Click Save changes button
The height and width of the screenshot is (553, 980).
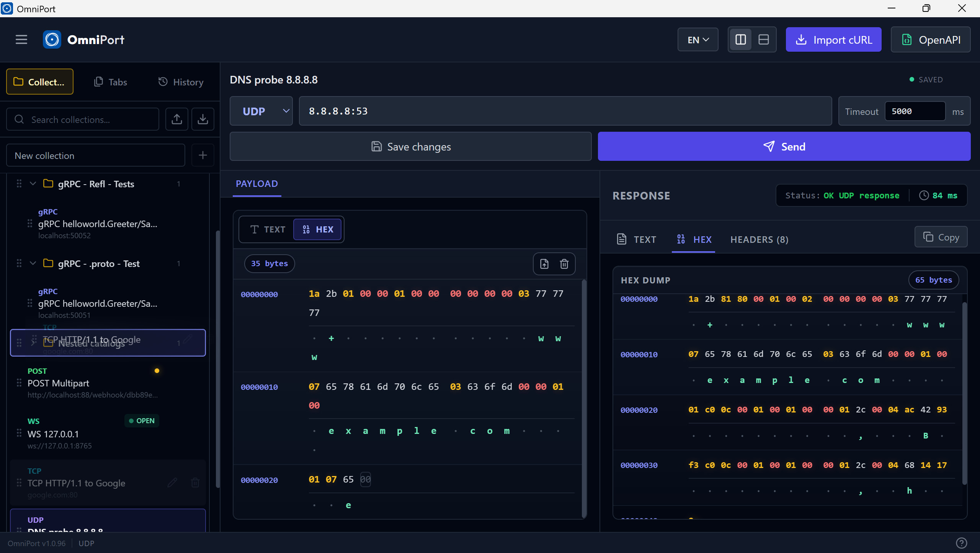(x=410, y=146)
